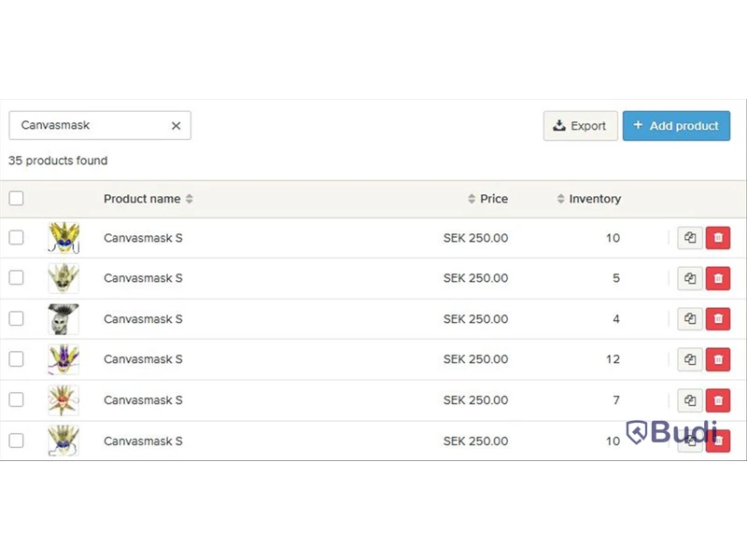
Task: Duplicate the topmost Canvasmask S product
Action: (690, 237)
